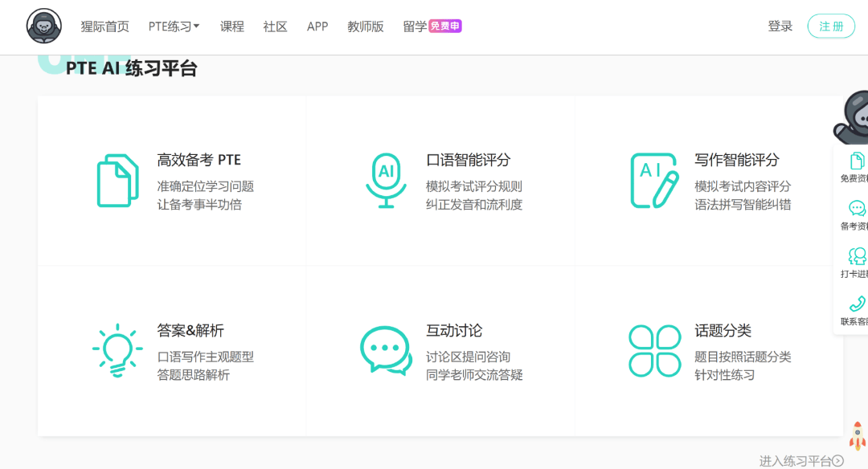Click text 针对性练习
This screenshot has width=868, height=469.
tap(725, 375)
